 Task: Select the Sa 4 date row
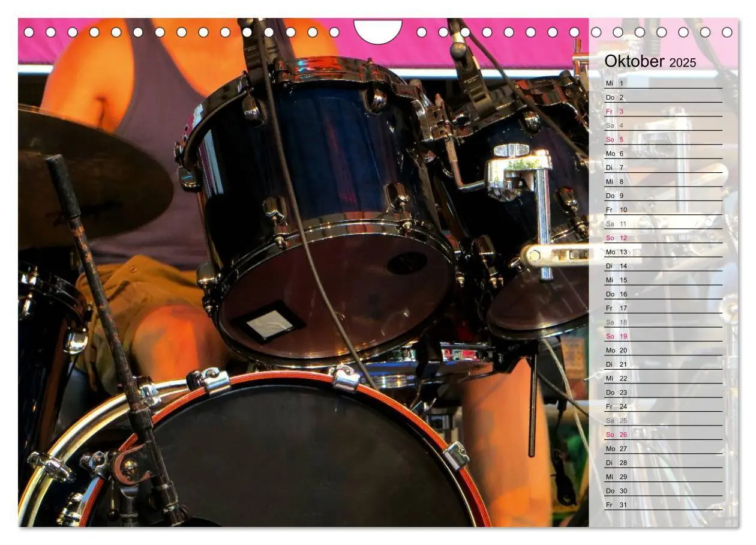point(663,125)
